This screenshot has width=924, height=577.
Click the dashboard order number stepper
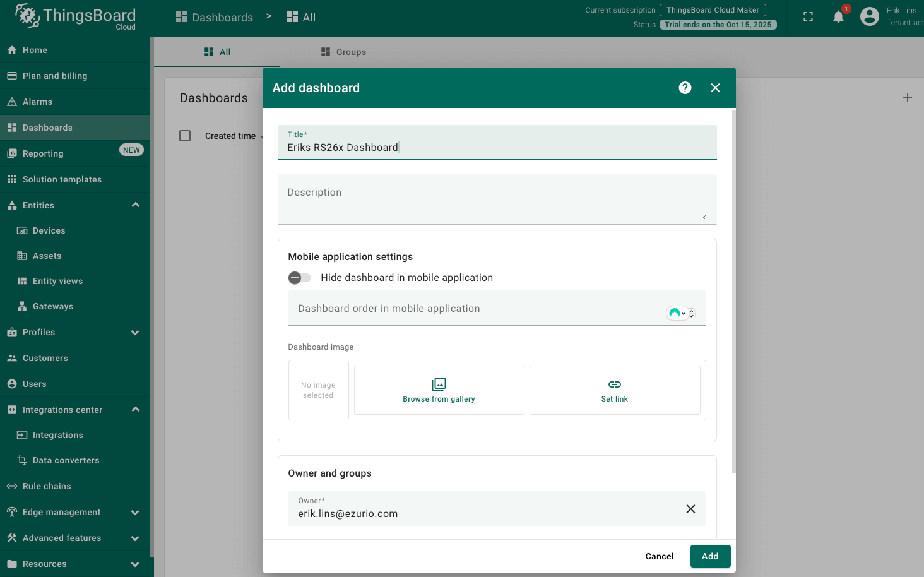pos(692,313)
